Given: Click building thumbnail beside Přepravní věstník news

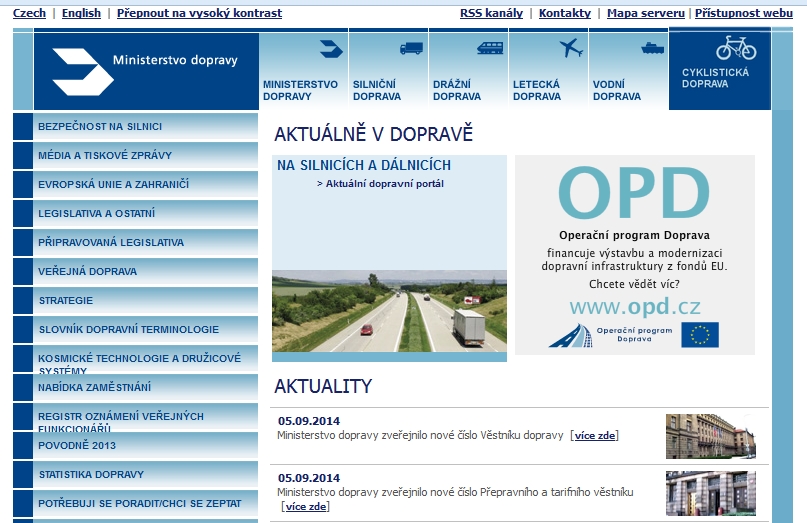Looking at the screenshot, I should pos(711,493).
